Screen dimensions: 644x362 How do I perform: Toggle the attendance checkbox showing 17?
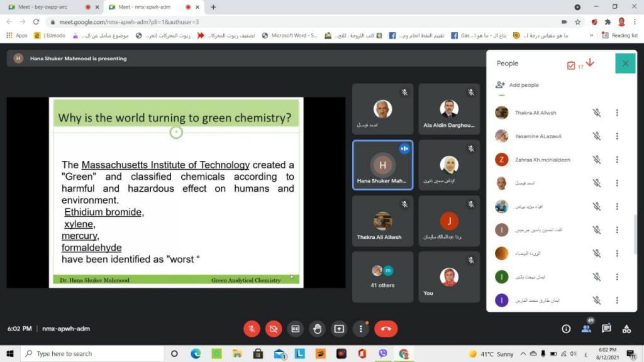click(x=572, y=65)
